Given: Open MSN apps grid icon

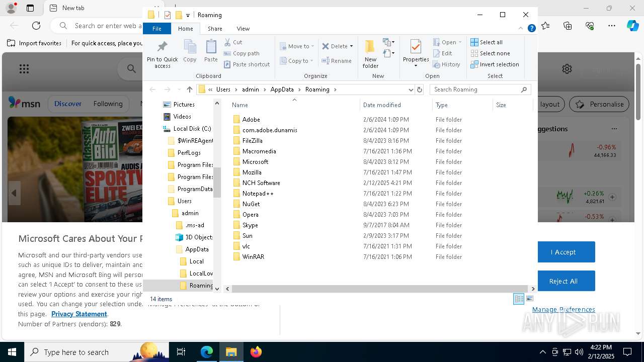Looking at the screenshot, I should click(24, 69).
